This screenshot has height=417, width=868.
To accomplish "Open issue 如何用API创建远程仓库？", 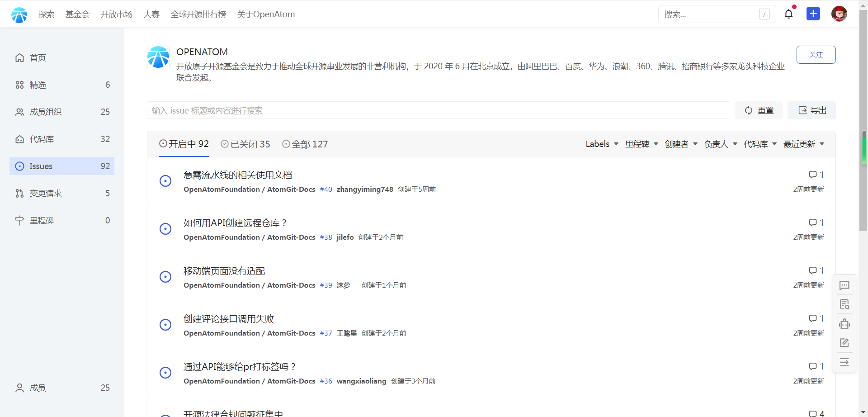I will point(235,223).
